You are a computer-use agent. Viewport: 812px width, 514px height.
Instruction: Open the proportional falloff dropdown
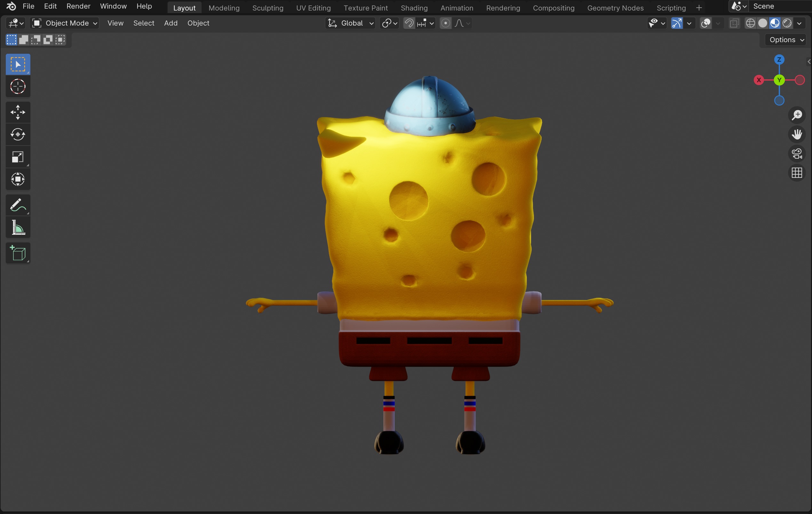tap(462, 23)
